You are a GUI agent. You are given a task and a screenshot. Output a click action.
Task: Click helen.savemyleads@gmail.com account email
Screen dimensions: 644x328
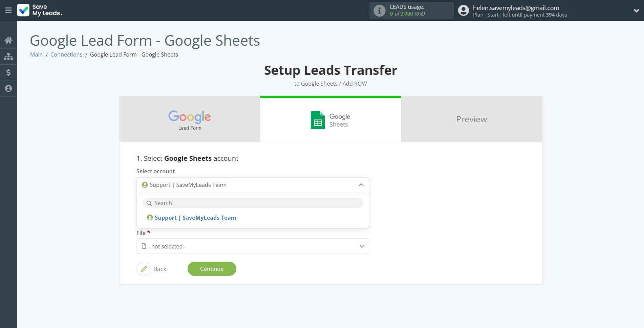click(516, 8)
